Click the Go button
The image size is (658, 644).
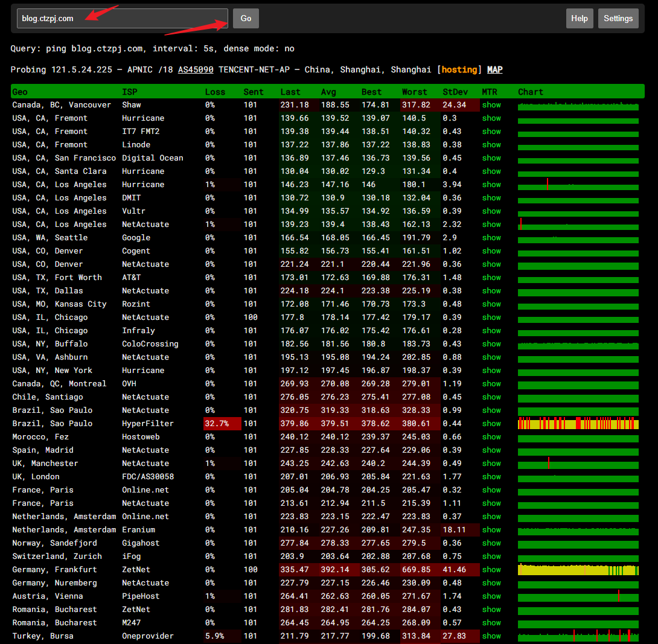[246, 19]
